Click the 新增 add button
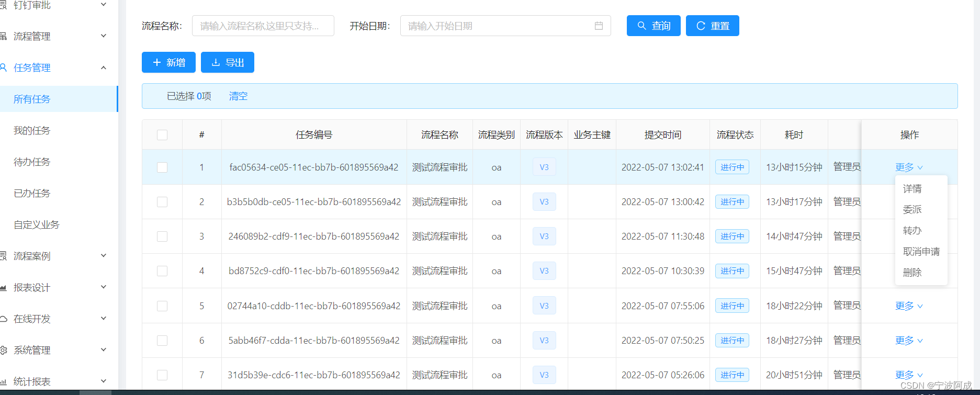Viewport: 980px width, 395px height. 168,62
